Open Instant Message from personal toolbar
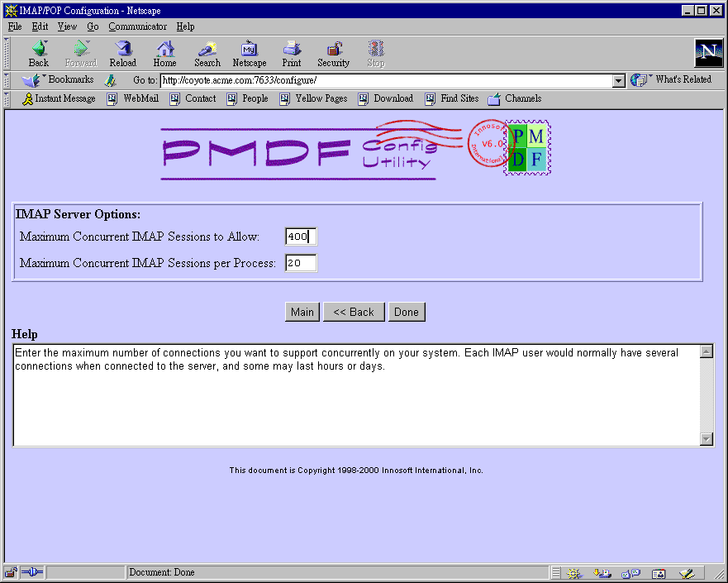 pos(58,98)
